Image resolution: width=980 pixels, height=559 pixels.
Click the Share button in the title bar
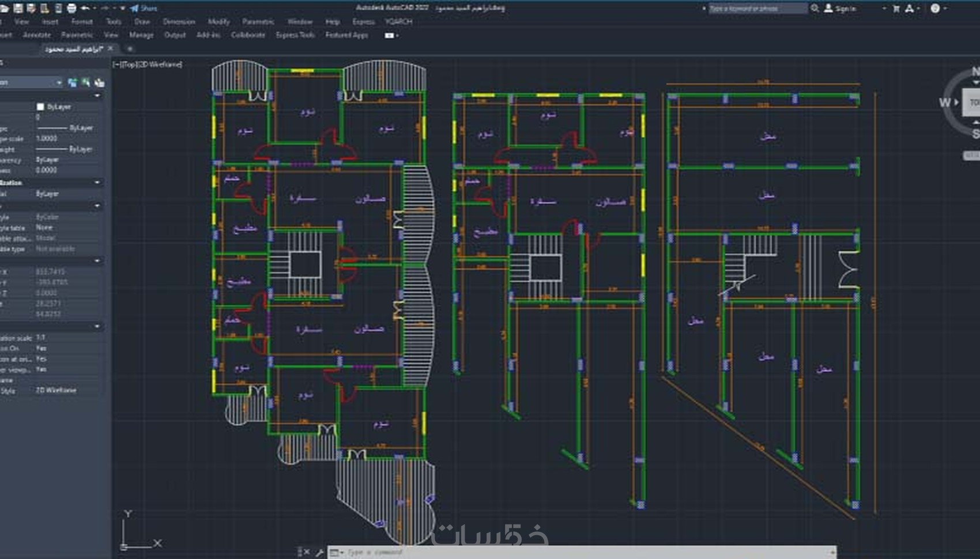(x=144, y=8)
